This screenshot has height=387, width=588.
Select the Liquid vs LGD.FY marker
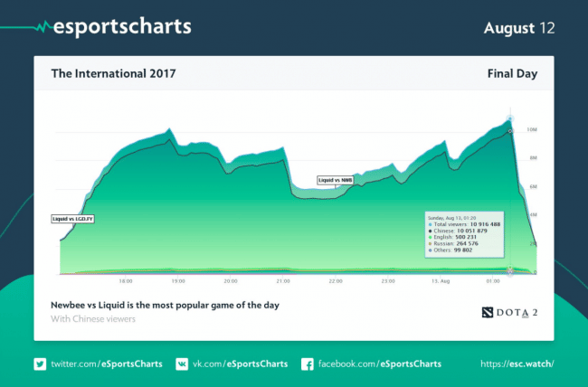point(73,219)
